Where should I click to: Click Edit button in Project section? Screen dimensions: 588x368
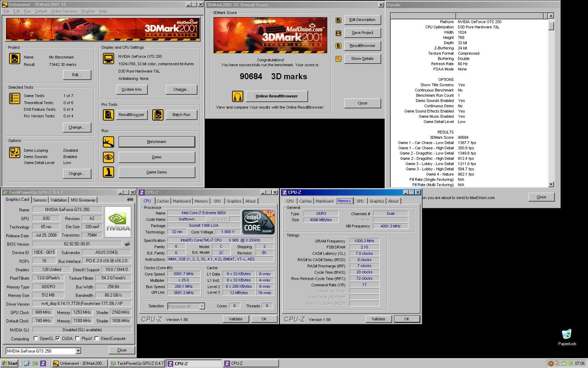coord(77,75)
